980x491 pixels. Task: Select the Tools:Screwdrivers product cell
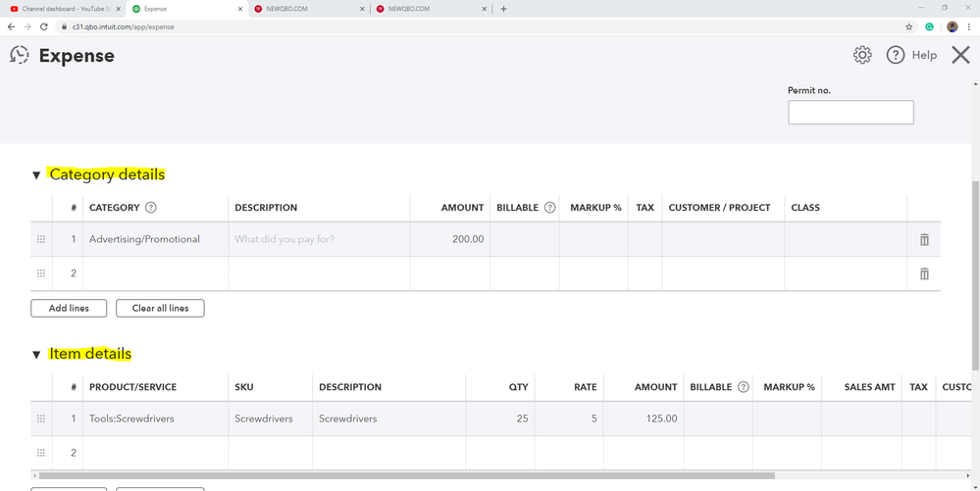pyautogui.click(x=156, y=418)
